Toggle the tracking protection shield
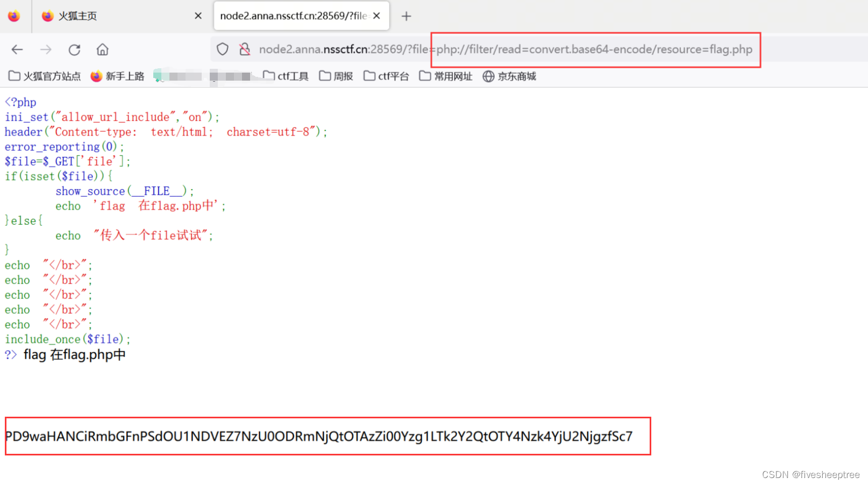Viewport: 868px width, 485px height. 222,49
